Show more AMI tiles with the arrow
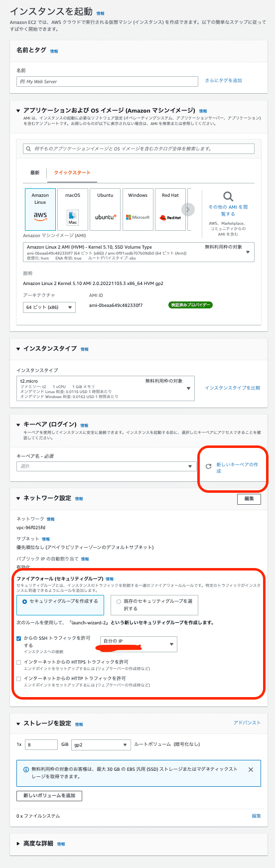This screenshot has width=275, height=868. pyautogui.click(x=188, y=209)
